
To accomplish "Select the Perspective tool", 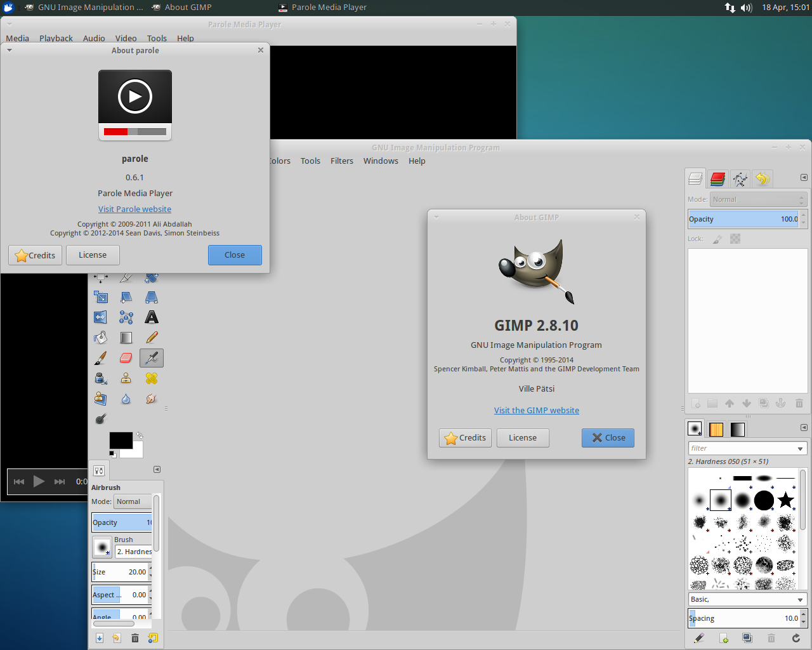I will click(x=152, y=297).
